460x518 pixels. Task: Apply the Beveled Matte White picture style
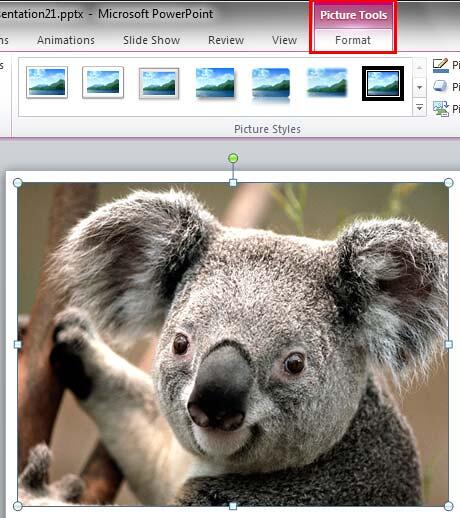(103, 82)
